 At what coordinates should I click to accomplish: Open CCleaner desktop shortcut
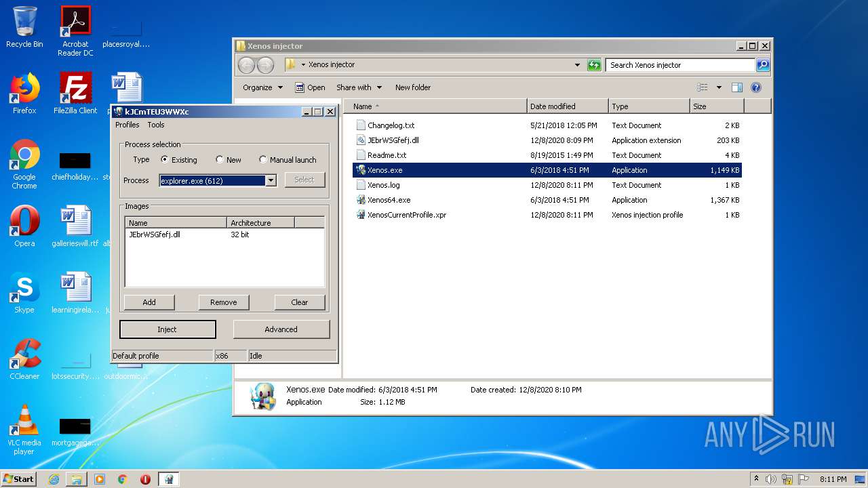pyautogui.click(x=24, y=359)
